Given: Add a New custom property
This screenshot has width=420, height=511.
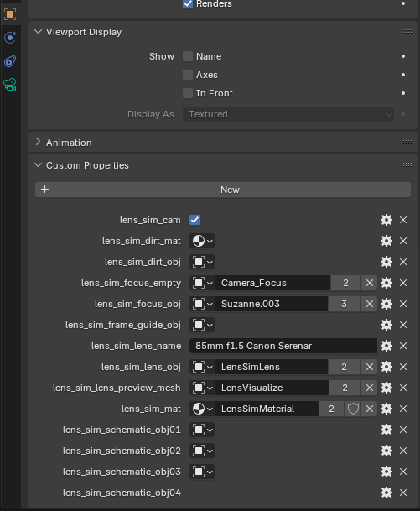Looking at the screenshot, I should [223, 190].
